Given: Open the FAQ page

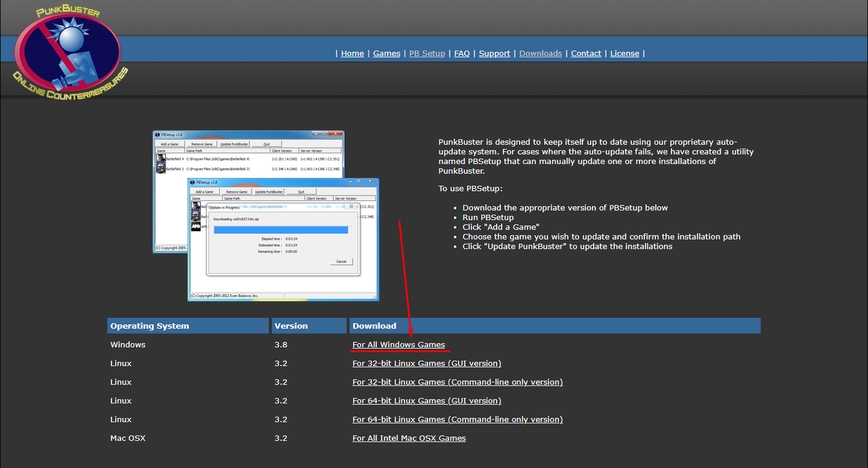Looking at the screenshot, I should click(462, 54).
